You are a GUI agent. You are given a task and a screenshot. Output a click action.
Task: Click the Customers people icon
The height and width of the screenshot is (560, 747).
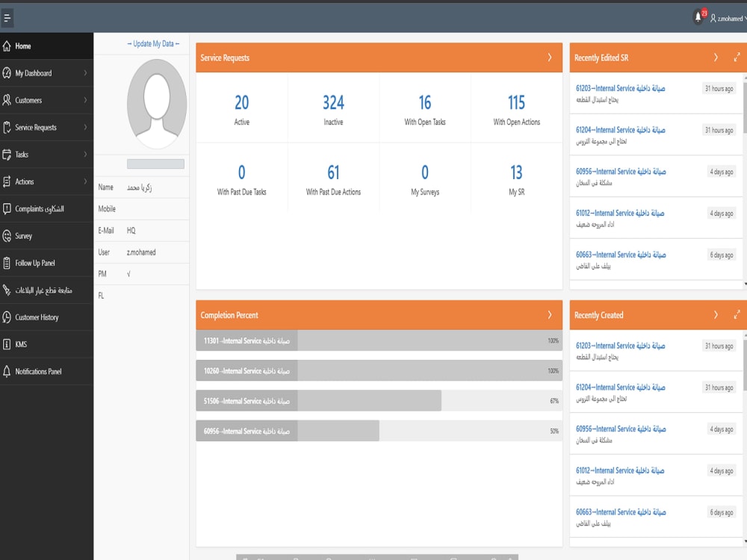[x=7, y=101]
